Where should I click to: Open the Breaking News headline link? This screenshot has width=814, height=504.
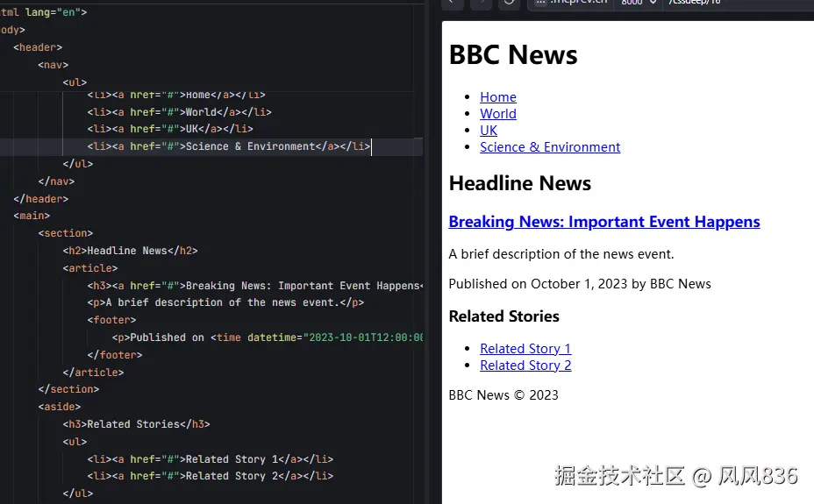click(604, 222)
